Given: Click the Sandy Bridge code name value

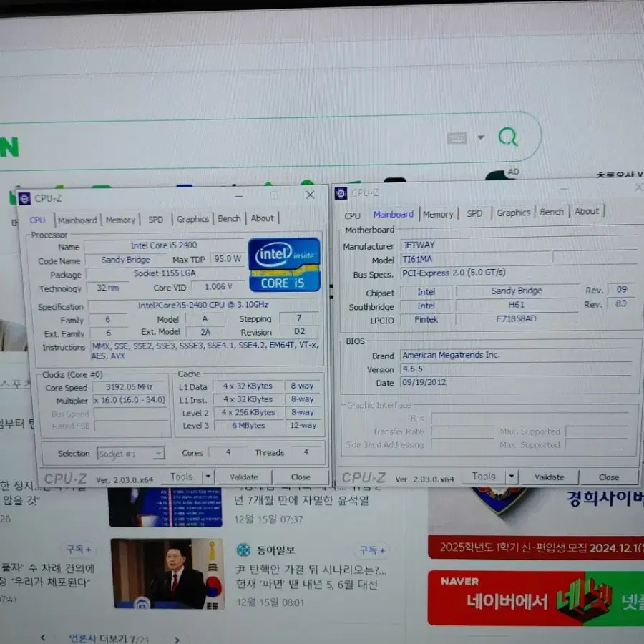Looking at the screenshot, I should tap(126, 260).
